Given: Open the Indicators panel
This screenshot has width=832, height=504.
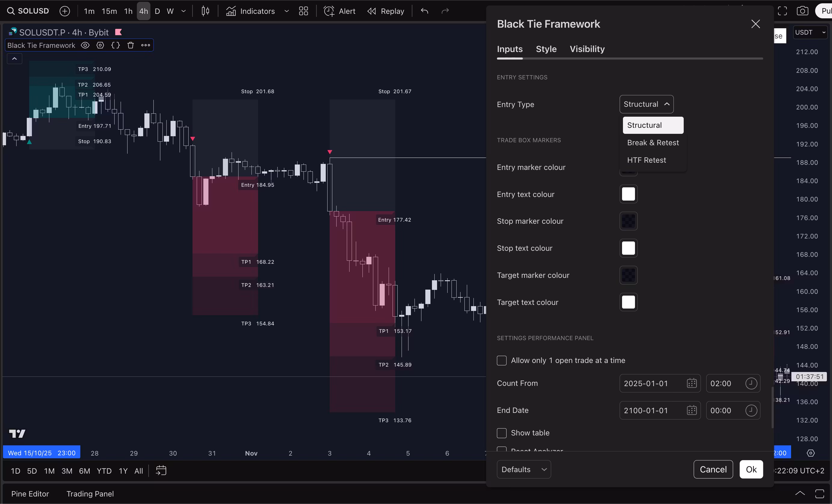Looking at the screenshot, I should click(x=250, y=11).
